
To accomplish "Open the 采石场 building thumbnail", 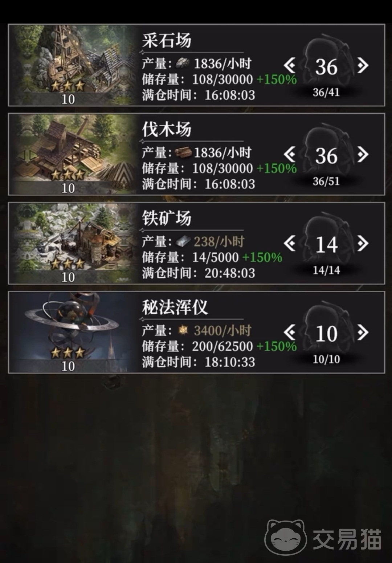I will pyautogui.click(x=73, y=65).
